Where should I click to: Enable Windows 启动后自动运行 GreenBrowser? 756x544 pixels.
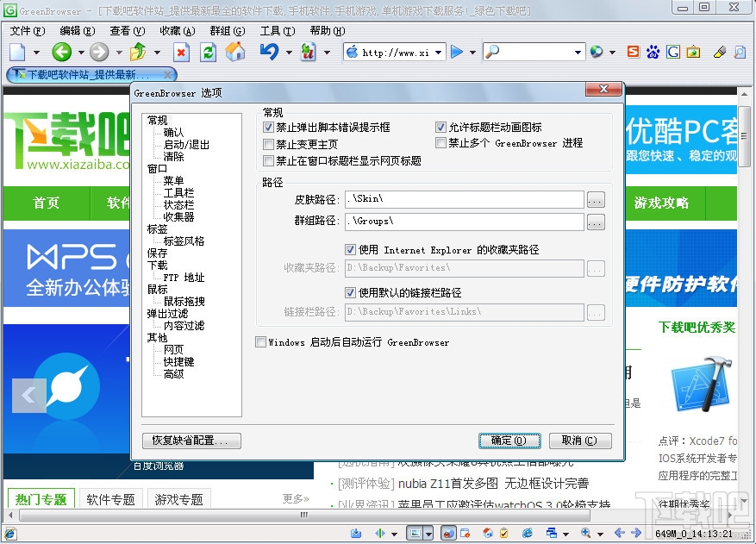pos(260,342)
